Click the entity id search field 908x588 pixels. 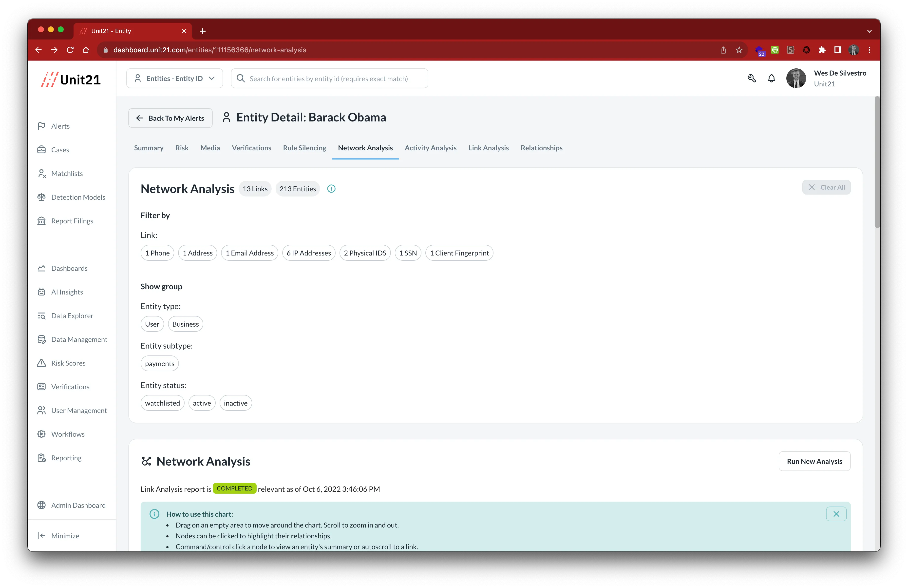(x=329, y=78)
